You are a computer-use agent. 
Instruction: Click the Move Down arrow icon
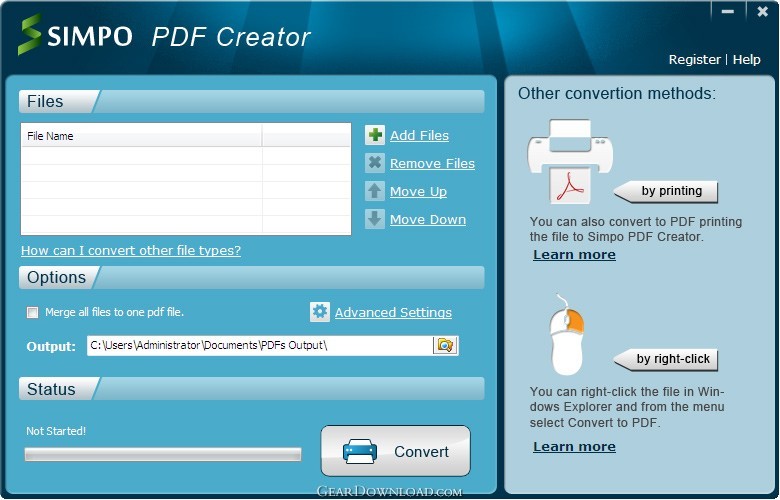pos(375,219)
